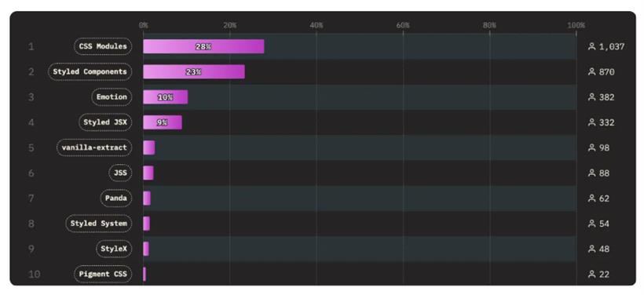This screenshot has height=295, width=644.
Task: Open the vanilla-extract label pill
Action: coord(94,147)
